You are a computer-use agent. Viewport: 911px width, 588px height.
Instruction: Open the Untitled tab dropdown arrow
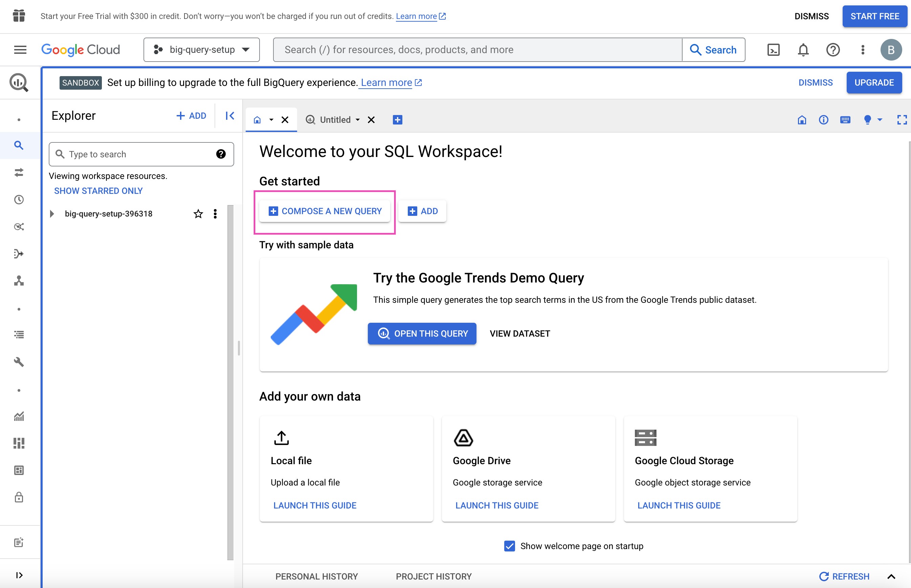pos(357,120)
